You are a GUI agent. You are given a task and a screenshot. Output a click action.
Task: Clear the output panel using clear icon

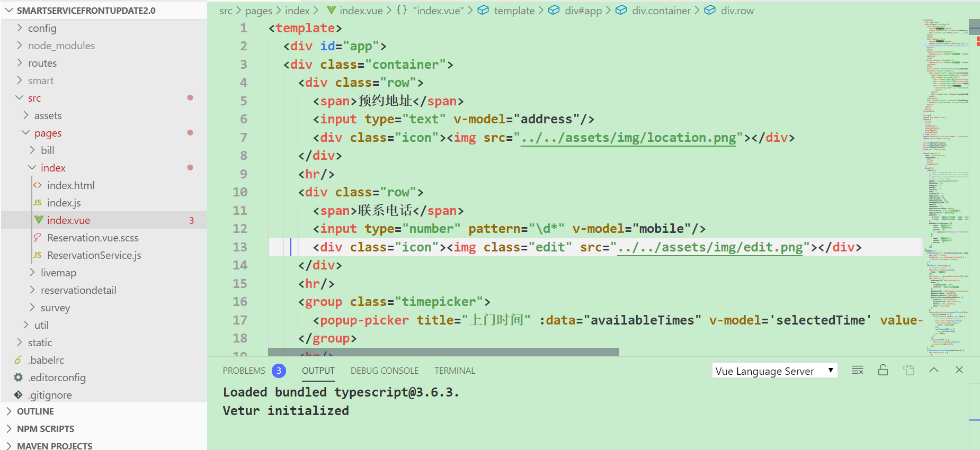(x=858, y=370)
